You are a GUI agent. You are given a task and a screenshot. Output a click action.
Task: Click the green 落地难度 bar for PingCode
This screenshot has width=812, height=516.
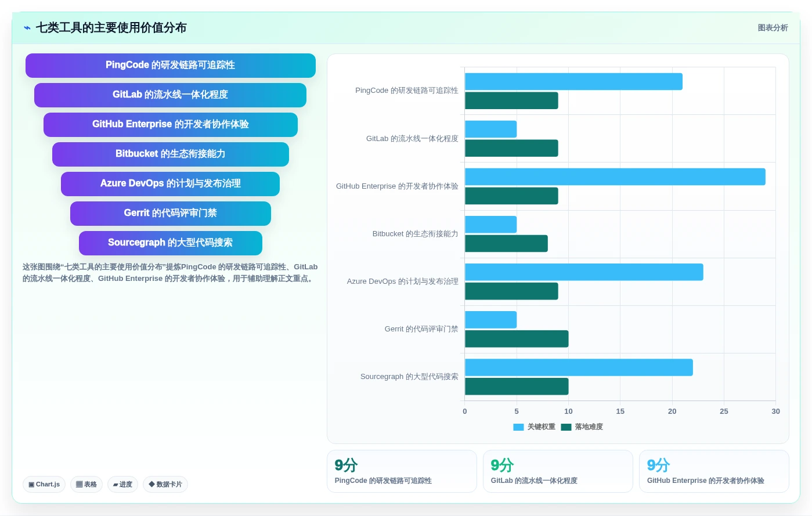click(x=511, y=100)
